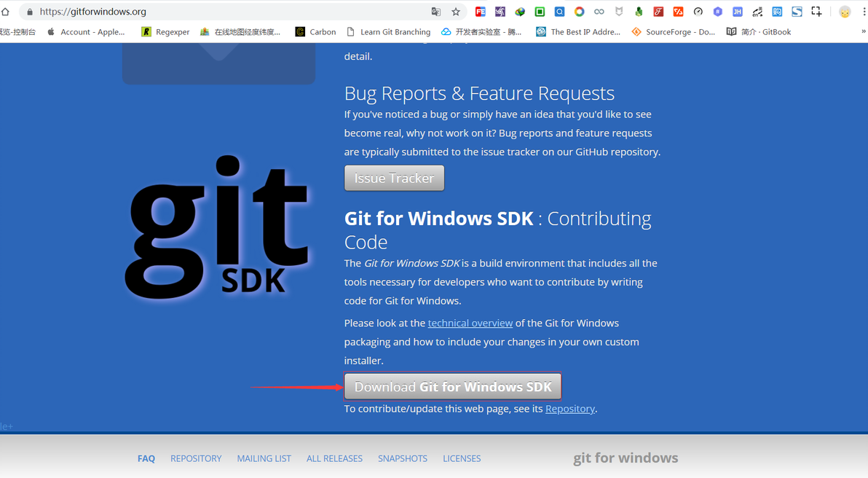Click the JH extension icon

pos(738,12)
